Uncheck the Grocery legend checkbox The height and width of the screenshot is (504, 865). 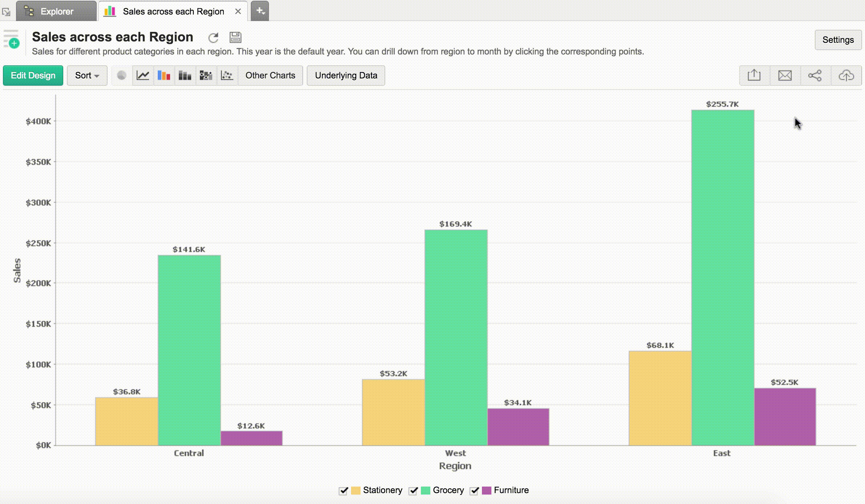click(x=413, y=491)
